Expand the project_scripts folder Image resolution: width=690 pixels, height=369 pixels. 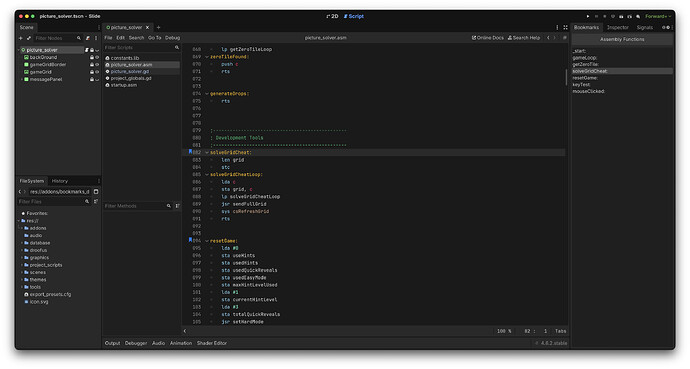[x=22, y=265]
